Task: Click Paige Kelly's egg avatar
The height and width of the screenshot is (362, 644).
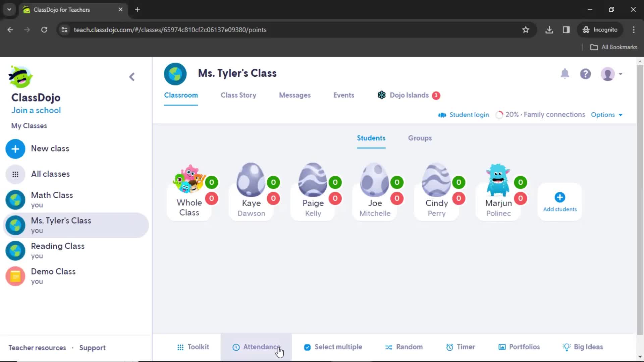Action: pyautogui.click(x=313, y=180)
